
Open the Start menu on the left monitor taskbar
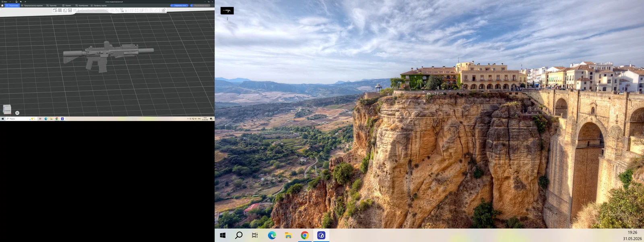[2, 119]
